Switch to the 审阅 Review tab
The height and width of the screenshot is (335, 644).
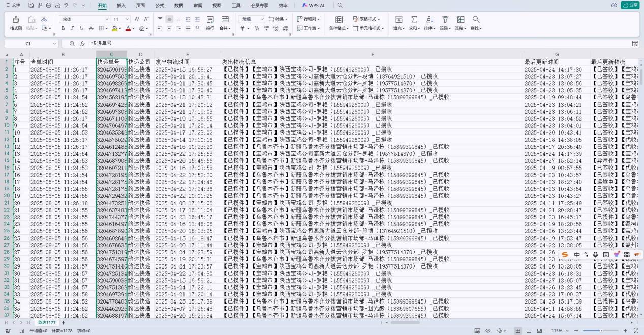pyautogui.click(x=198, y=5)
